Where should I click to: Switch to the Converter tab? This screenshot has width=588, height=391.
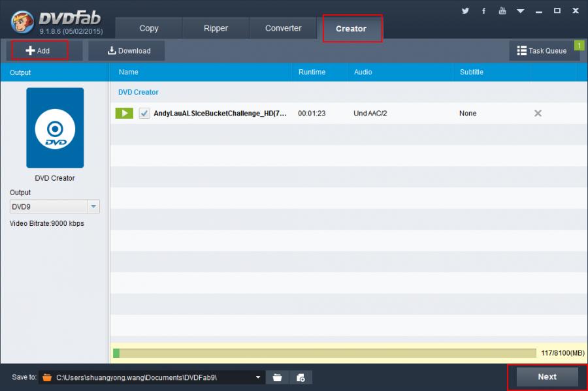tap(283, 28)
